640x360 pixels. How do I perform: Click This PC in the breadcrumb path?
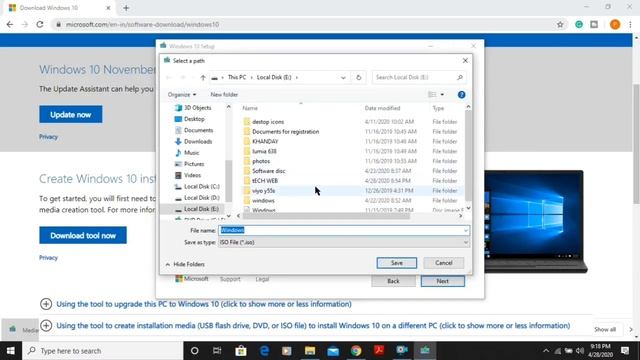coord(237,78)
